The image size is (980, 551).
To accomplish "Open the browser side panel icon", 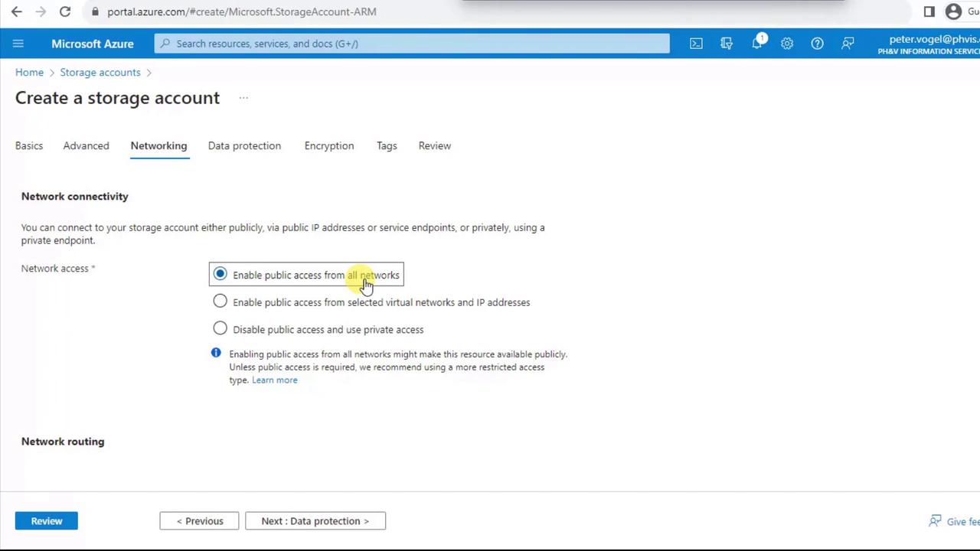I will [x=929, y=11].
